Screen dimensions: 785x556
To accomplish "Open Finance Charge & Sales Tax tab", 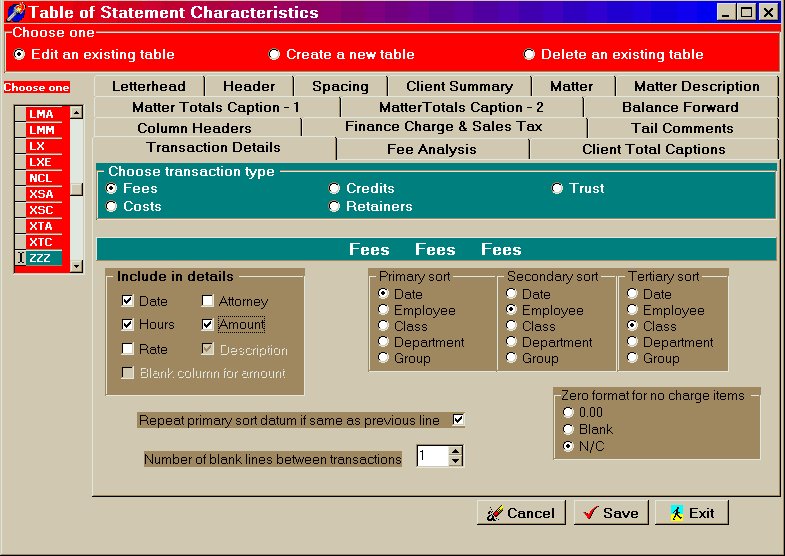I will (x=443, y=127).
